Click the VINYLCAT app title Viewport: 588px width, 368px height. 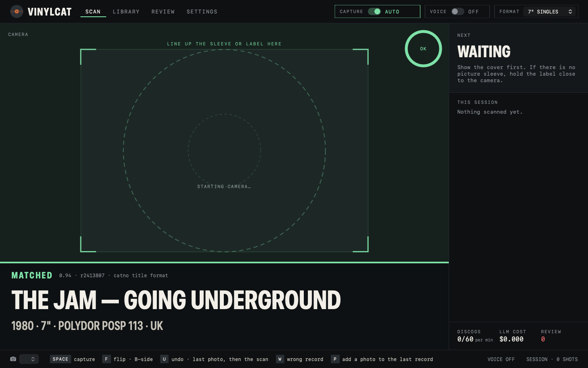pyautogui.click(x=49, y=11)
